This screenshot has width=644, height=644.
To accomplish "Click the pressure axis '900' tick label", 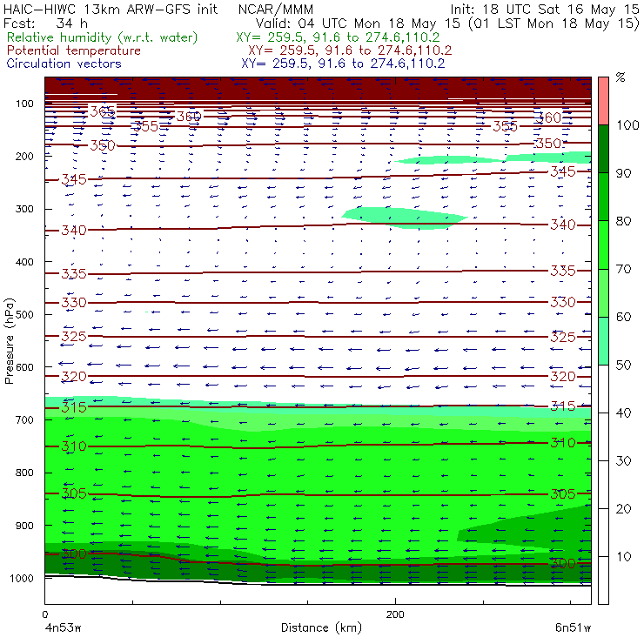I will (x=24, y=526).
